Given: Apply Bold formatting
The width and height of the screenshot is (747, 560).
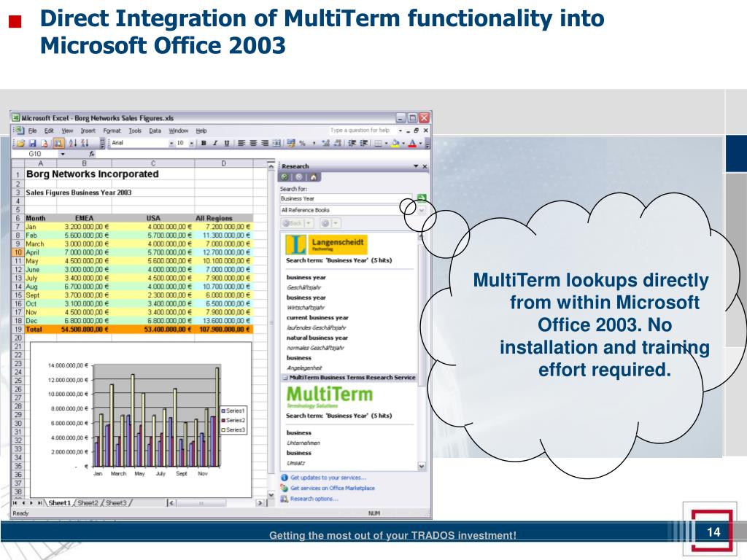Looking at the screenshot, I should pos(204,143).
